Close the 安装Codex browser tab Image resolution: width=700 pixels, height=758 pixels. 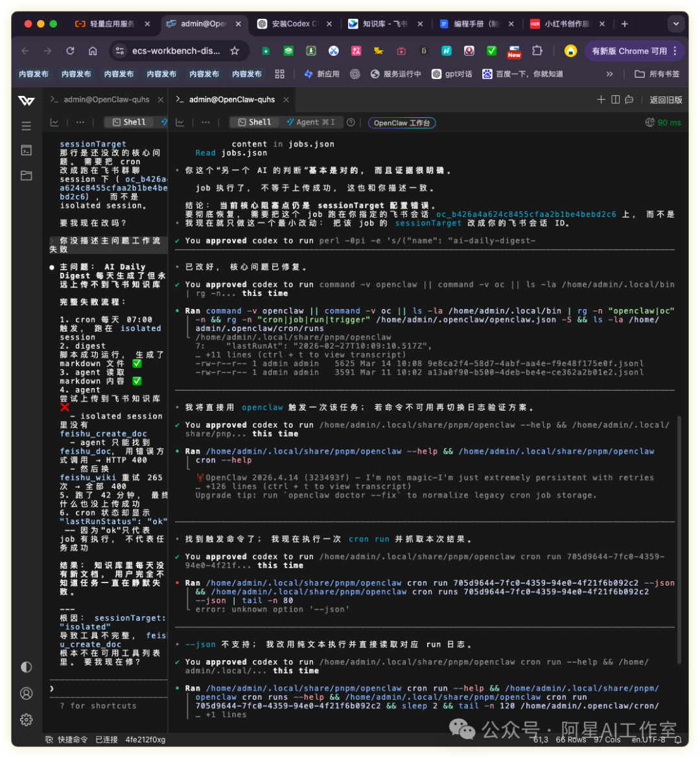pos(329,24)
